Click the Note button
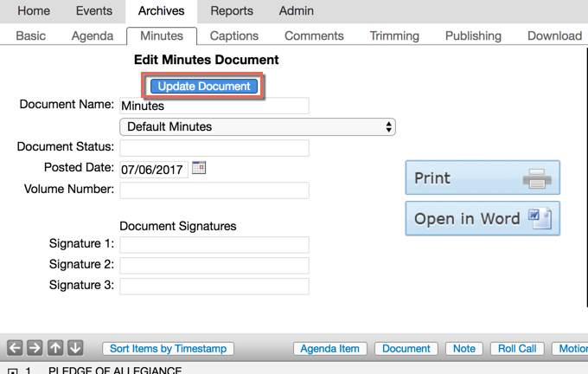The height and width of the screenshot is (374, 588). pos(463,349)
